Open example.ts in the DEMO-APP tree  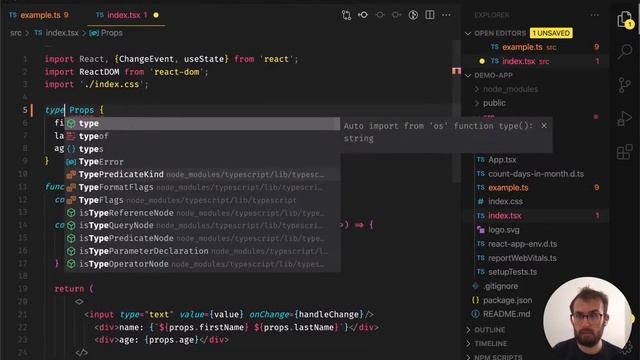pyautogui.click(x=508, y=188)
